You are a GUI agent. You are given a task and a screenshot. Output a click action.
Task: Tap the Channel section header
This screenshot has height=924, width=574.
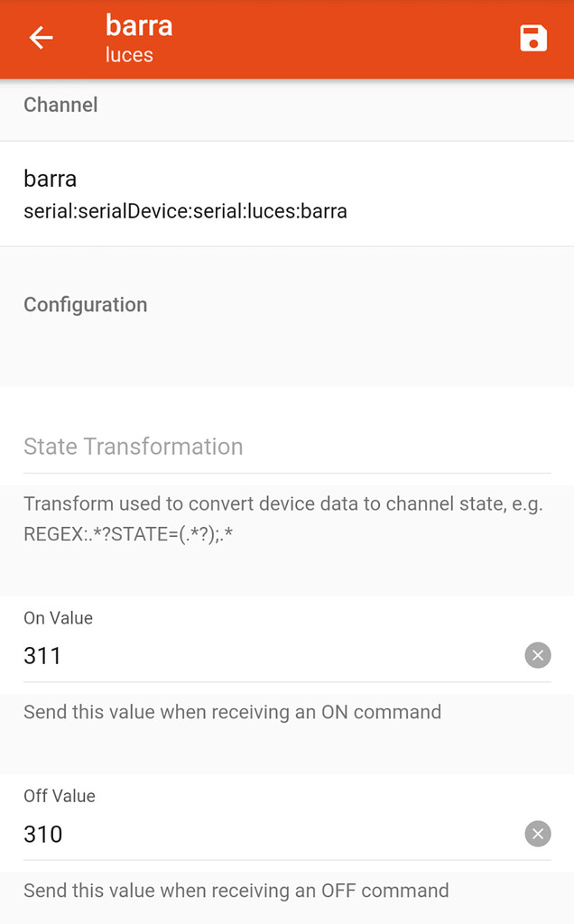pyautogui.click(x=60, y=105)
